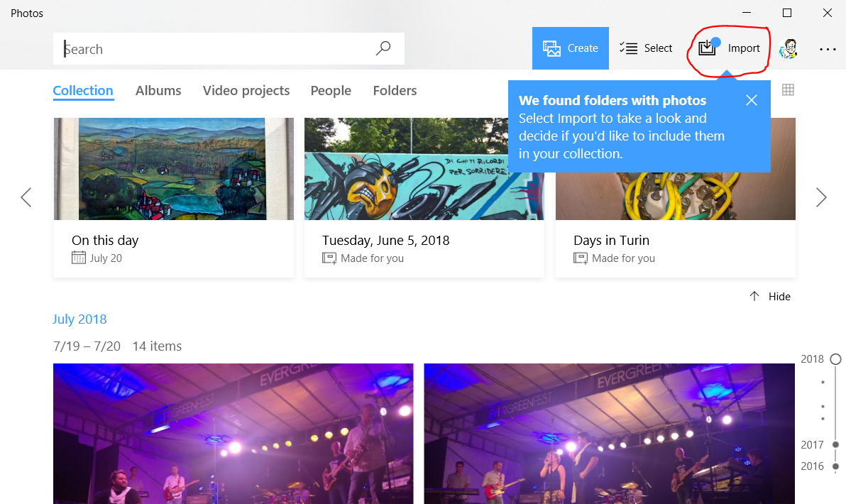Open the Folders tab

395,91
